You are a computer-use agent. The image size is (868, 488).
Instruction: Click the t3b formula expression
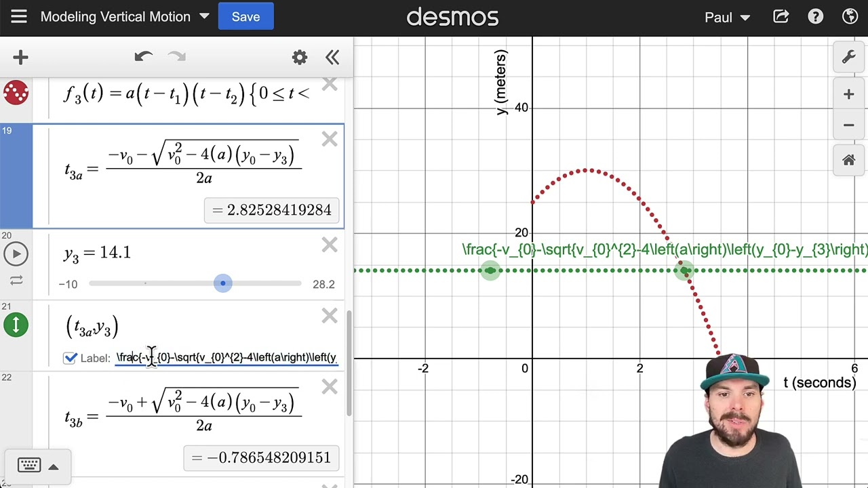point(183,409)
